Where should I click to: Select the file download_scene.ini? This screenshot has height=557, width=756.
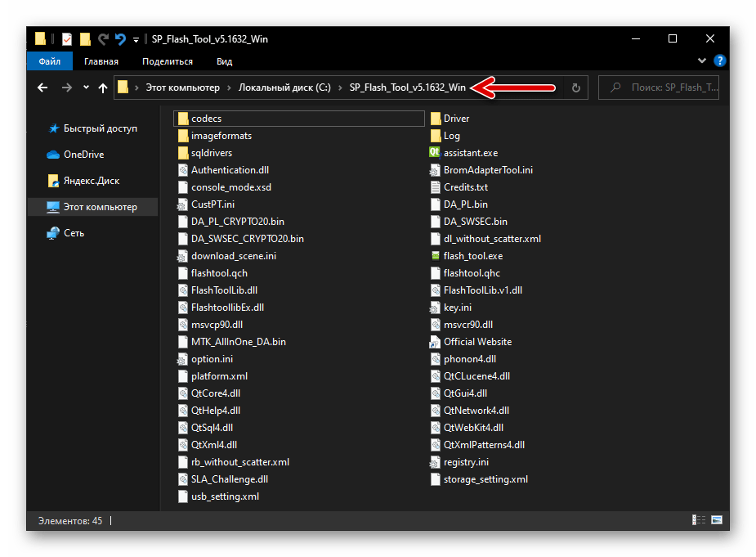[227, 256]
